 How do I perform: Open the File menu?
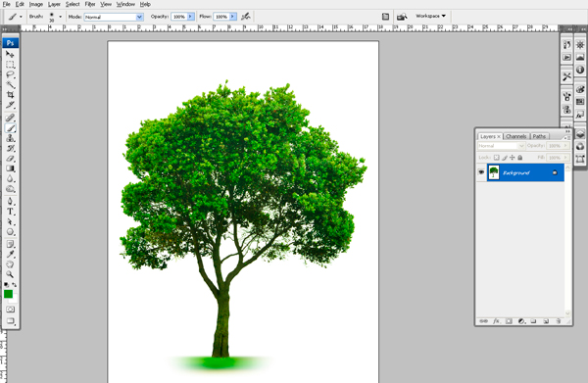click(7, 4)
